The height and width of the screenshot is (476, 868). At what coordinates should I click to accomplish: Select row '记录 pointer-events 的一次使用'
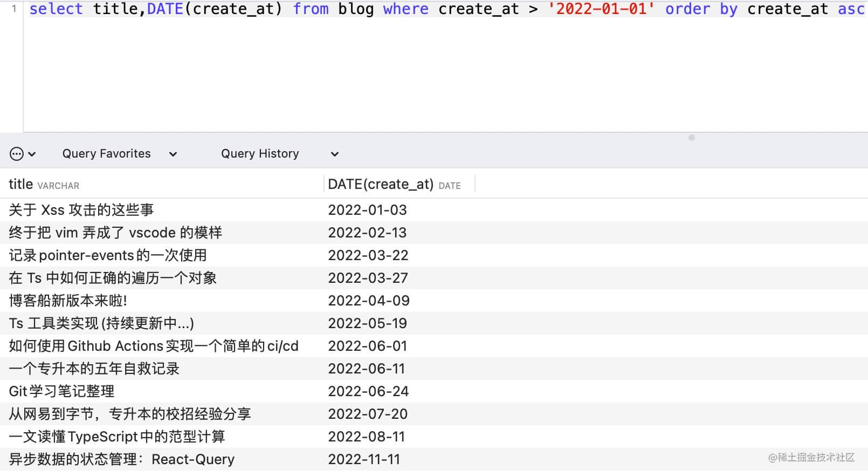[434, 255]
